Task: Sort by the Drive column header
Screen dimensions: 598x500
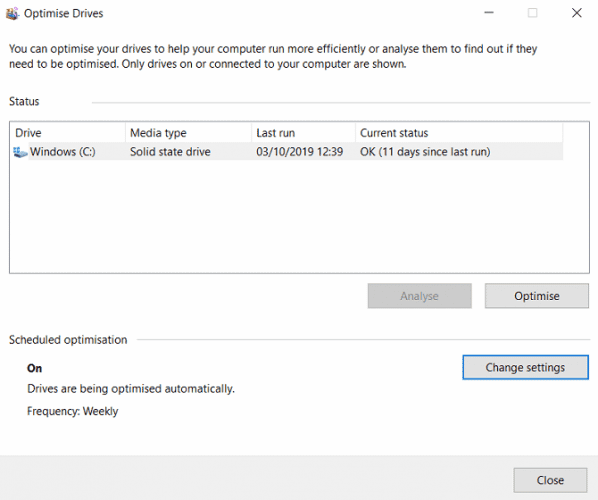Action: point(68,133)
